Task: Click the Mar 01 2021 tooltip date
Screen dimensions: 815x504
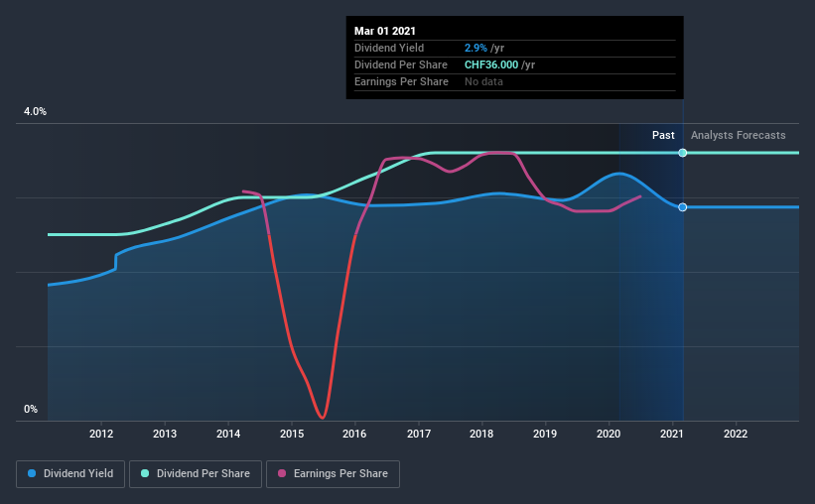Action: 384,31
